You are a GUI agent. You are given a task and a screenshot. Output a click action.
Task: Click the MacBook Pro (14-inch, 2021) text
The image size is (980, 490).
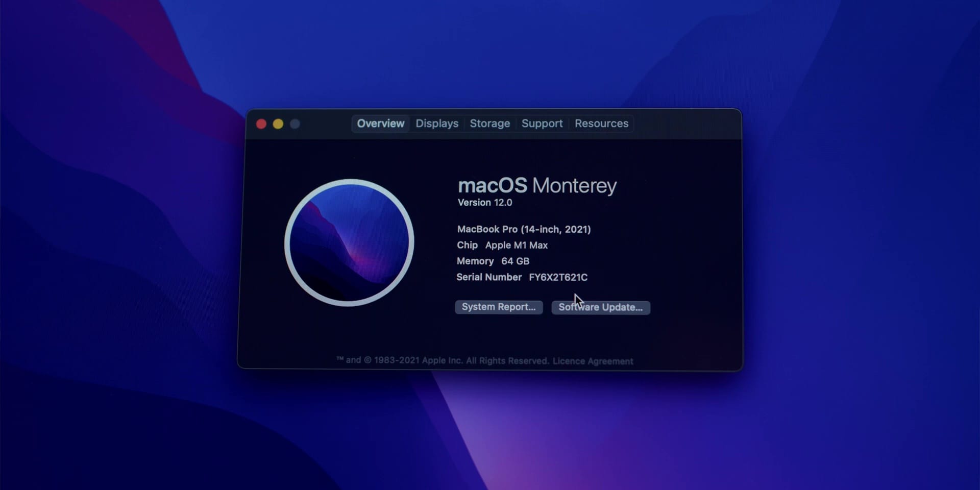point(524,229)
